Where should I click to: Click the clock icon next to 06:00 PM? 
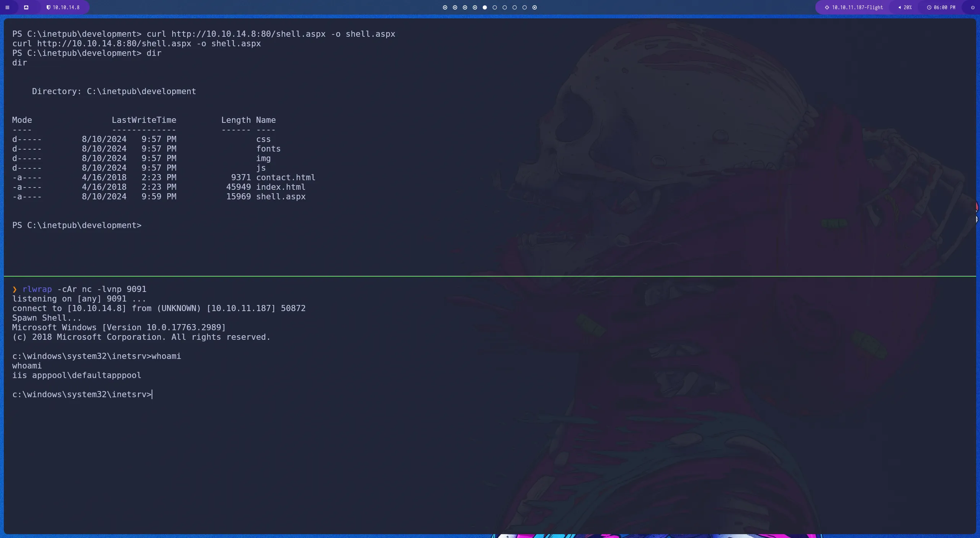point(929,7)
